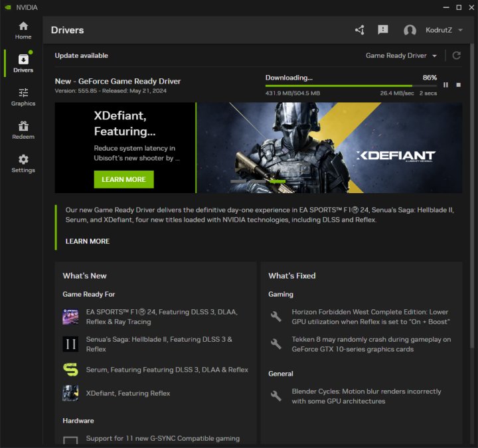The image size is (478, 448).
Task: Click the 'Gaming' subheading under What's Fixed
Action: point(280,294)
